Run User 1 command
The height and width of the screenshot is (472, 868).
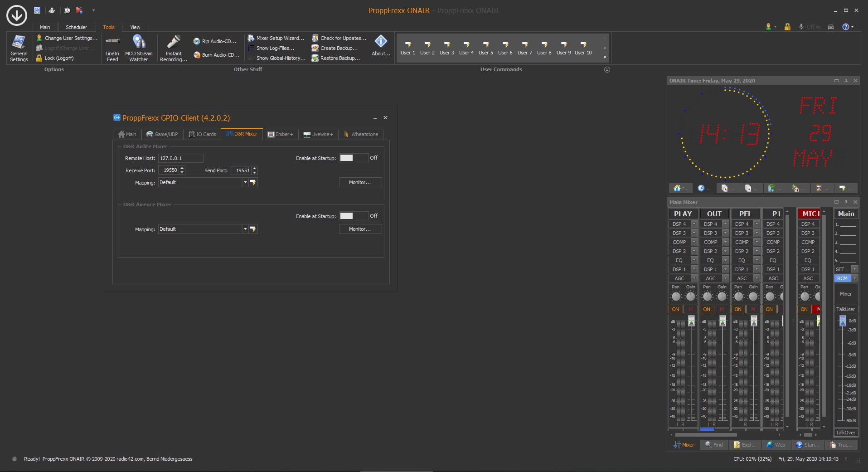(x=407, y=48)
